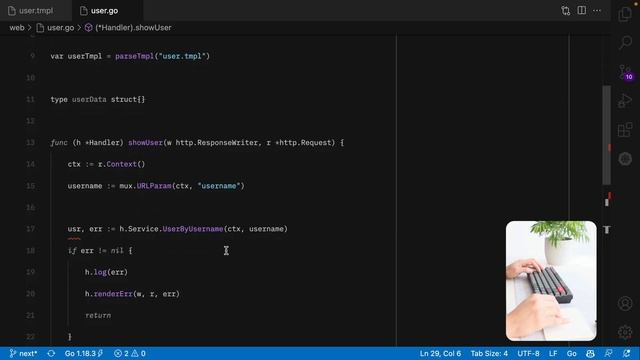Click the showUser function name on line 13
Screen dimensions: 640x360
[x=145, y=143]
